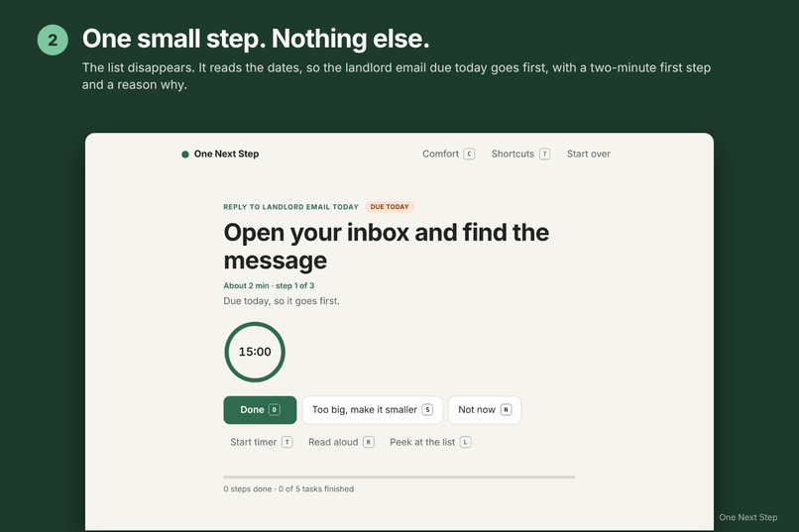Click the One Next Step app title

[226, 154]
